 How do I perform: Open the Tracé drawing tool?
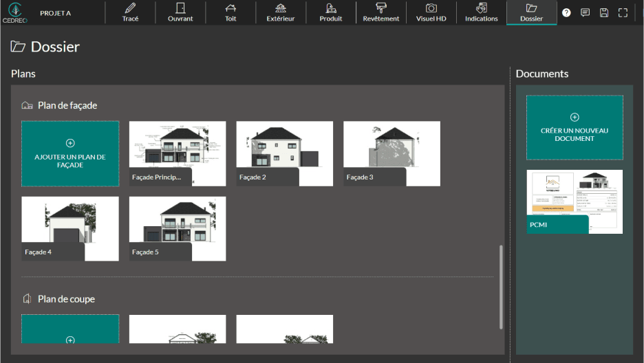[x=130, y=12]
